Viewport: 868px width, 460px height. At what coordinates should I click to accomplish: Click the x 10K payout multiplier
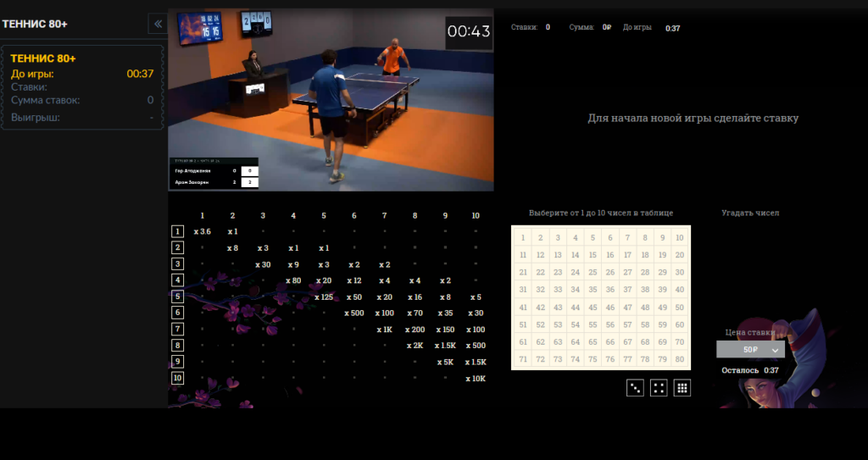coord(476,379)
